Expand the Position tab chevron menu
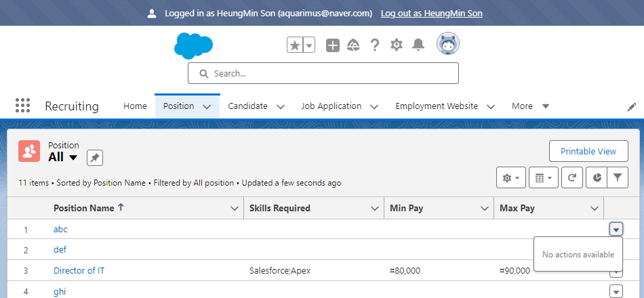This screenshot has height=298, width=644. coord(207,107)
